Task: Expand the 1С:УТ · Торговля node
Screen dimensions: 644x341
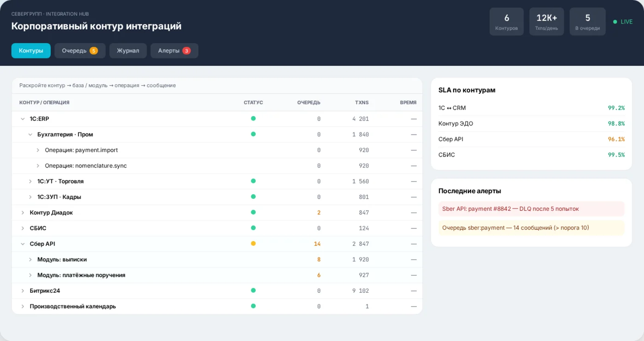Action: [30, 181]
